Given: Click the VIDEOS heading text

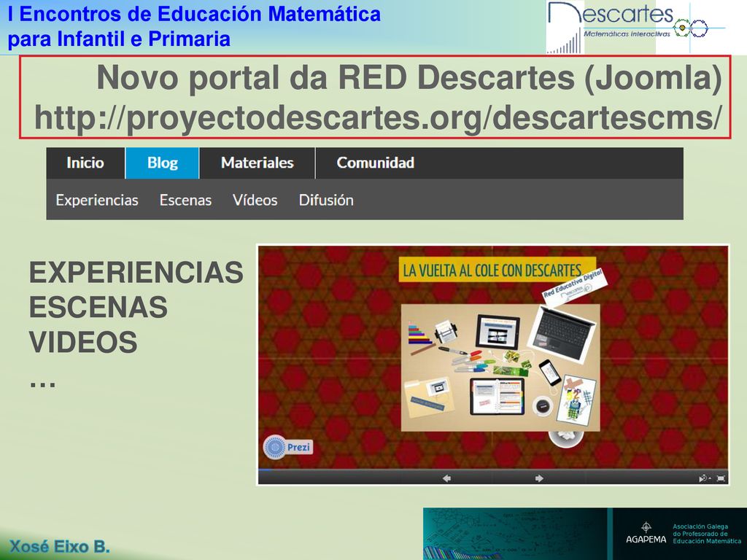Looking at the screenshot, I should (x=83, y=342).
